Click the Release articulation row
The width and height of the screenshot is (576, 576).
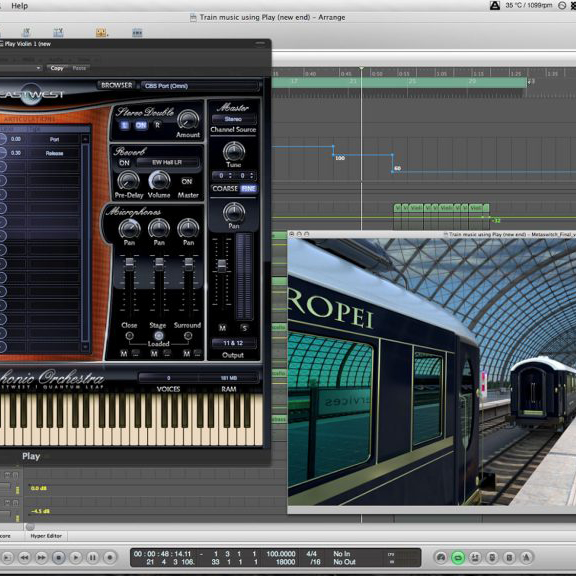40,153
